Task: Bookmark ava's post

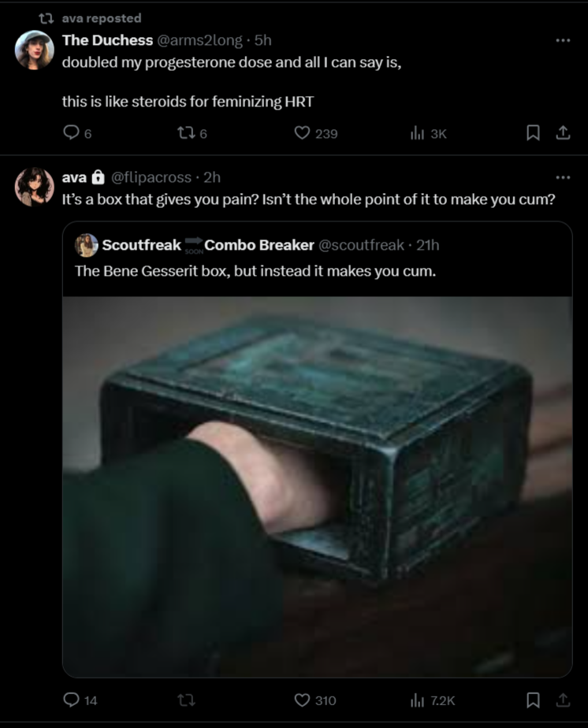Action: [x=533, y=700]
